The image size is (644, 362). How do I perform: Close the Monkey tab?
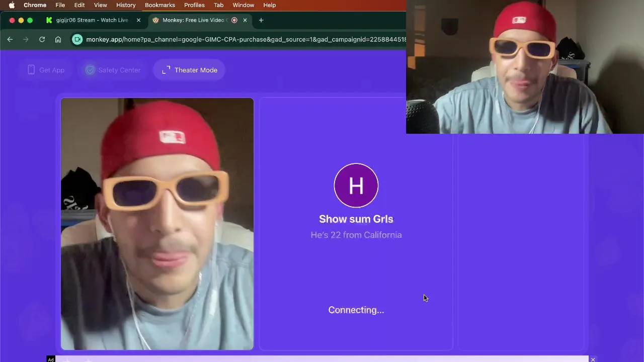point(245,20)
